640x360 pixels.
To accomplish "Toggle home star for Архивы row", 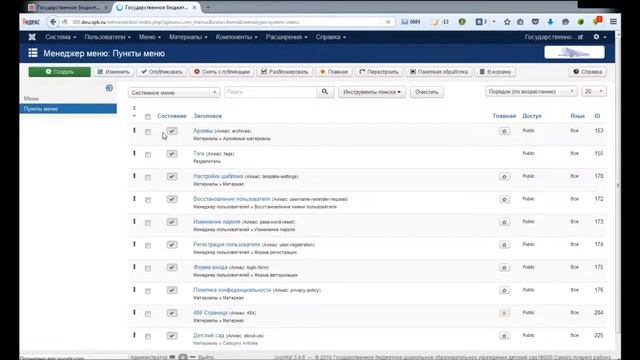I will pos(504,131).
